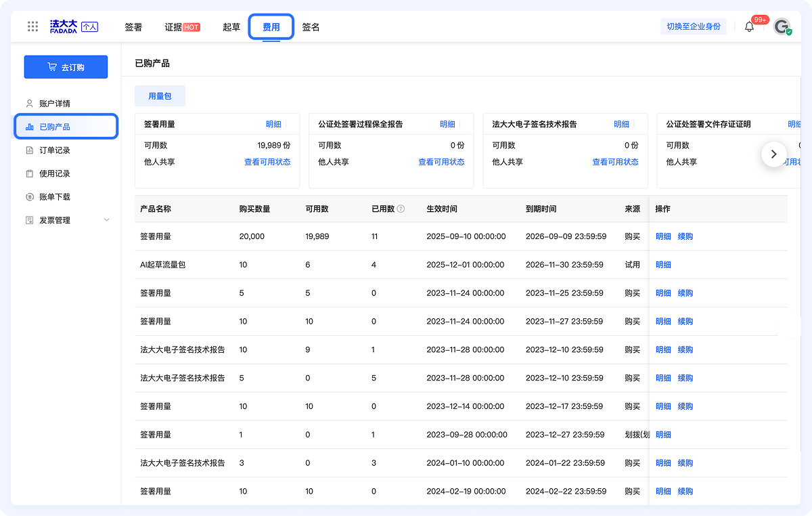Screen dimensions: 812x516
Task: Click 明细 link in 签署用量 card
Action: (273, 124)
